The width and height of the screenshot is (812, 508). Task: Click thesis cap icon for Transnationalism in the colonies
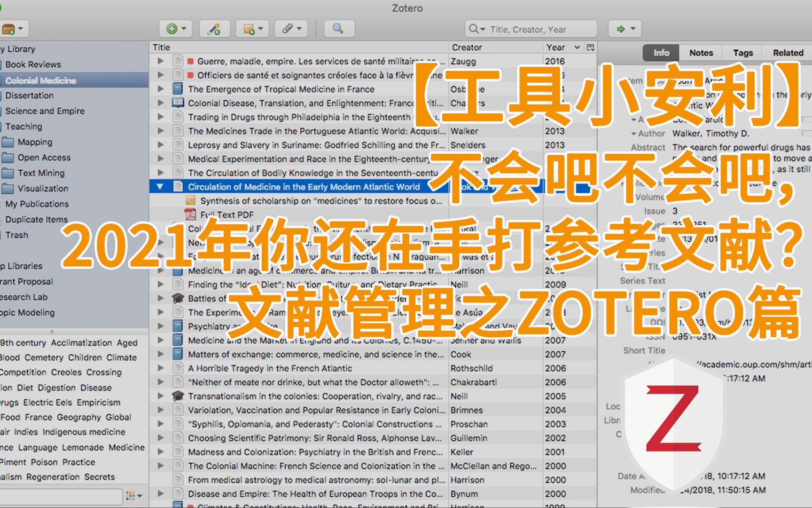pos(178,396)
